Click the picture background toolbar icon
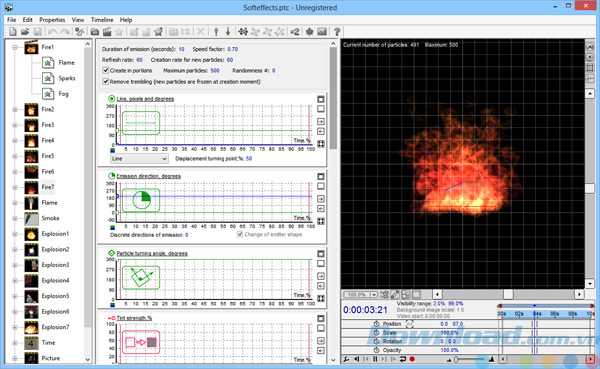600x369 pixels. (322, 32)
